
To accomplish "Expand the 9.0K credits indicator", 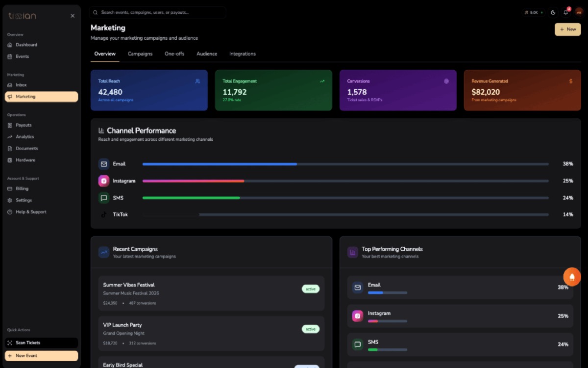I will pos(533,12).
